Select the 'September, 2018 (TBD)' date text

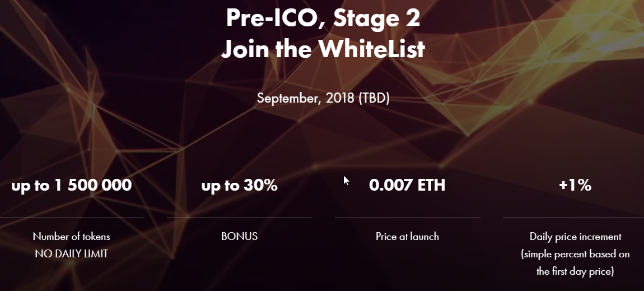pos(323,99)
